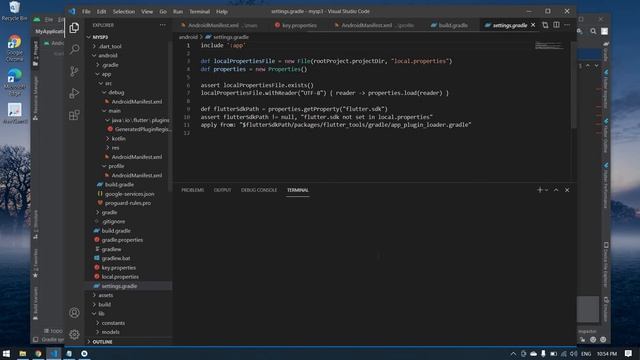Switch to the Debug Console tab
The width and height of the screenshot is (640, 360).
click(259, 190)
